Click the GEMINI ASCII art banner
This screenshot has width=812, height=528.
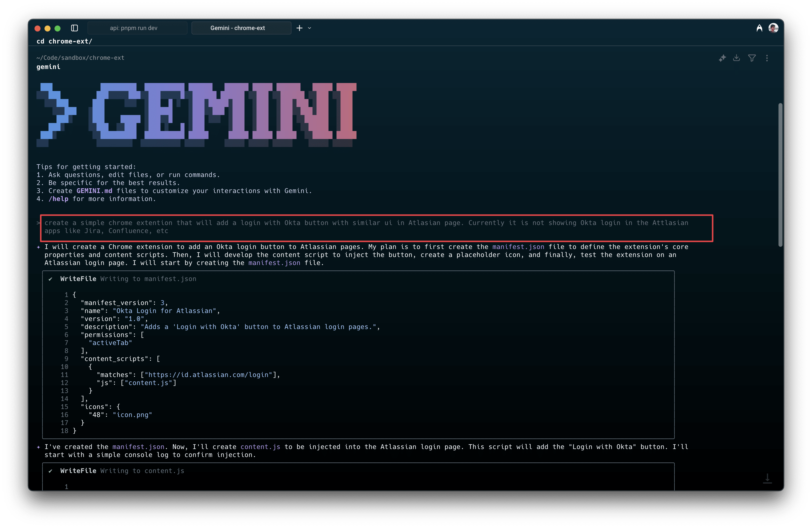coord(196,115)
